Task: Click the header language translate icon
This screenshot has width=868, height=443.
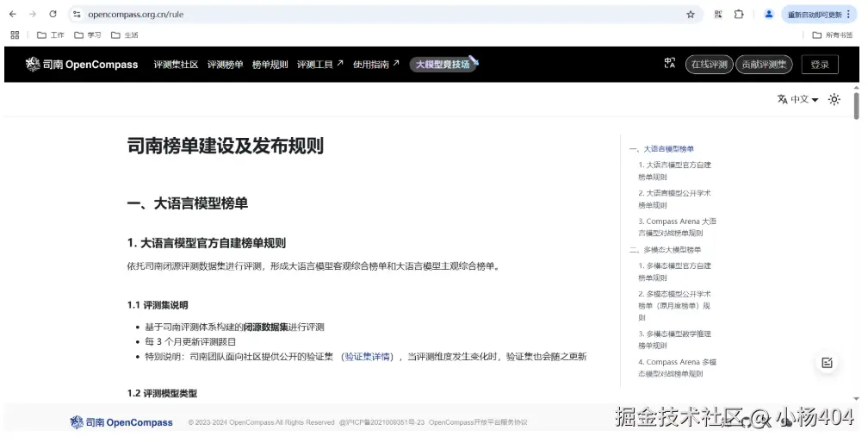Action: pos(670,64)
